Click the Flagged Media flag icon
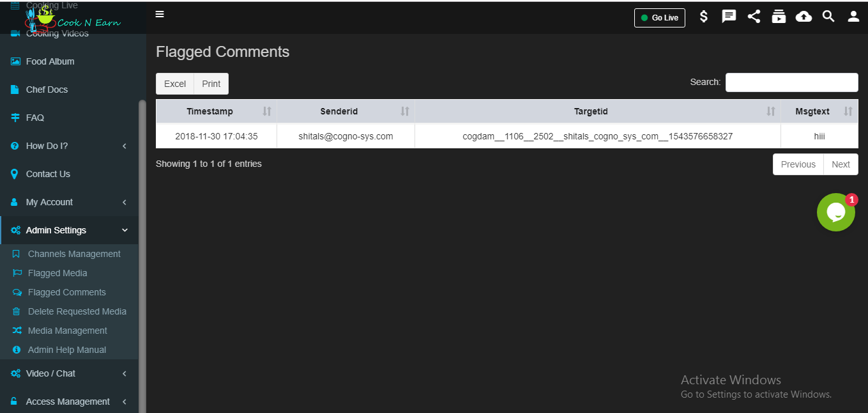Image resolution: width=868 pixels, height=413 pixels. (17, 273)
